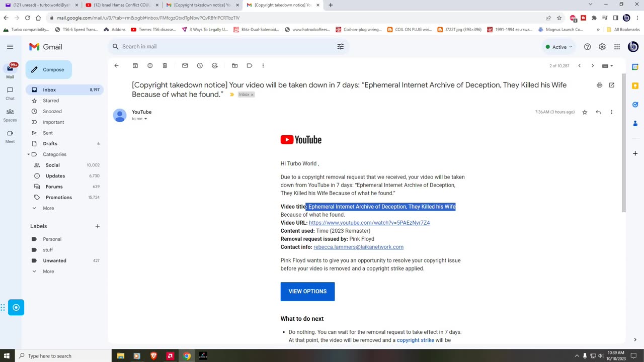
Task: Create a new label with plus
Action: tap(98, 226)
